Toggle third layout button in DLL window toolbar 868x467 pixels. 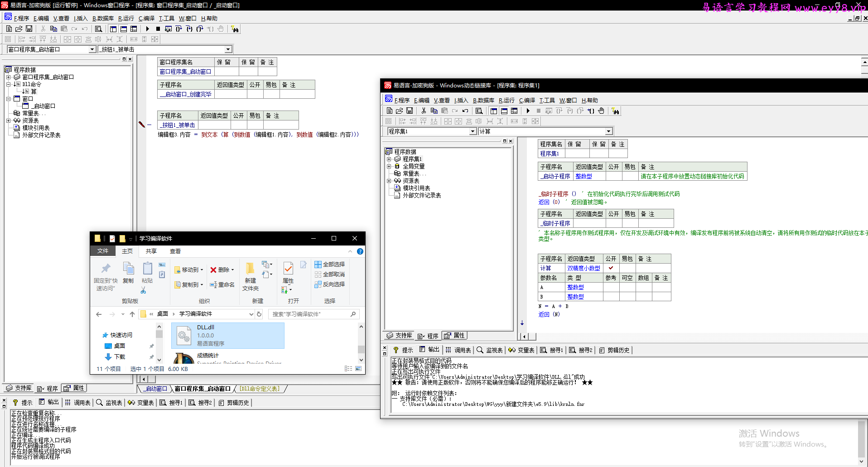[514, 111]
